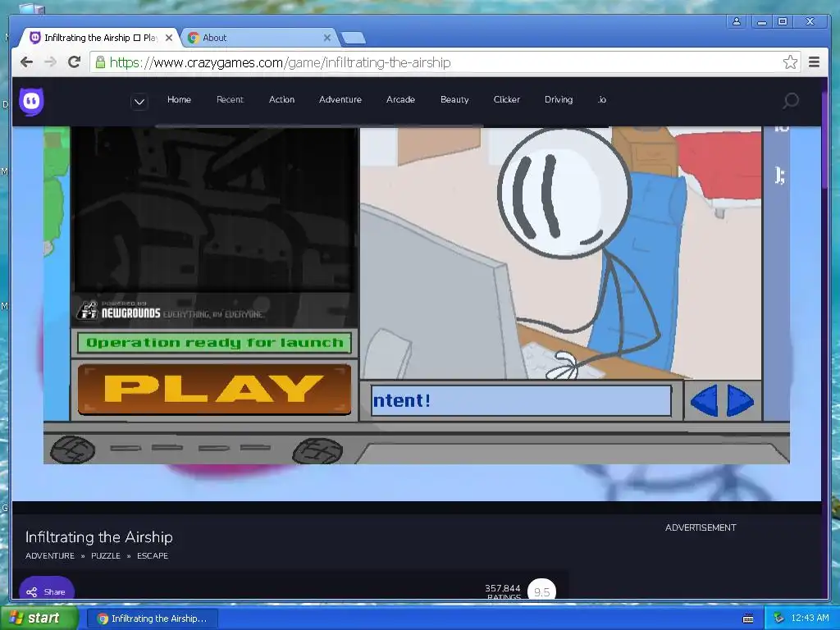Open the site search magnifier icon
This screenshot has width=840, height=630.
point(791,100)
